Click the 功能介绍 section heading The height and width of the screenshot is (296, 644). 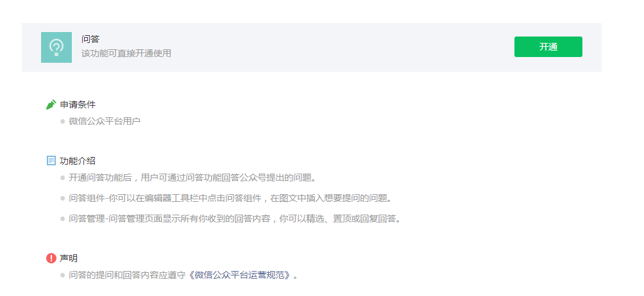(78, 161)
